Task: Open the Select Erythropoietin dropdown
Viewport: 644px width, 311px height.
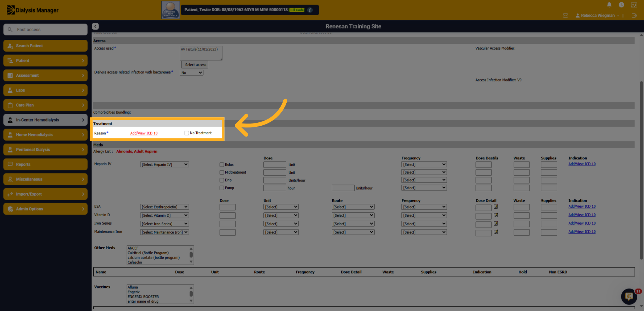Action: coord(164,207)
